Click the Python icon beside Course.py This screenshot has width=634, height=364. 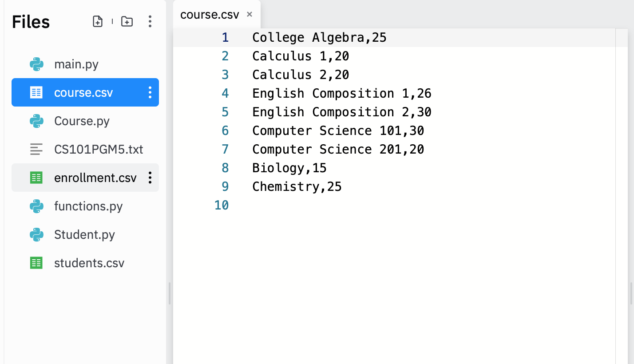coord(36,121)
